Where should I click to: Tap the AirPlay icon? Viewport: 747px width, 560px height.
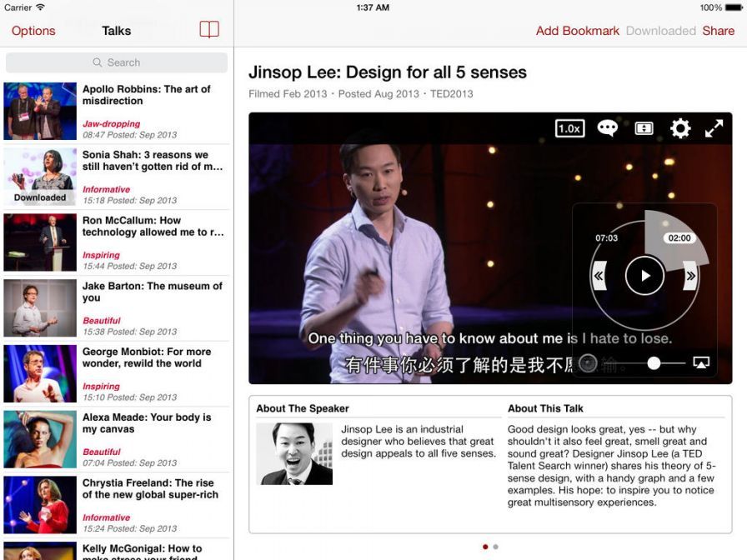click(x=701, y=363)
